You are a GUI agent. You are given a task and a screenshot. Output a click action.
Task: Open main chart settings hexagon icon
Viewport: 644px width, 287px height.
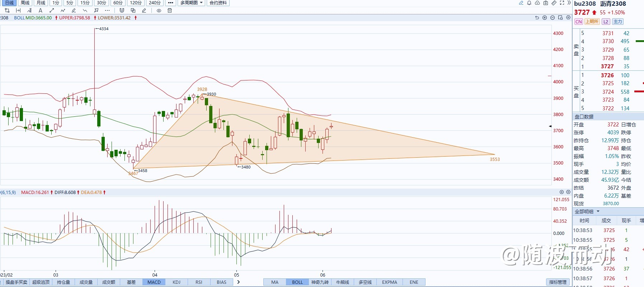pos(568,18)
